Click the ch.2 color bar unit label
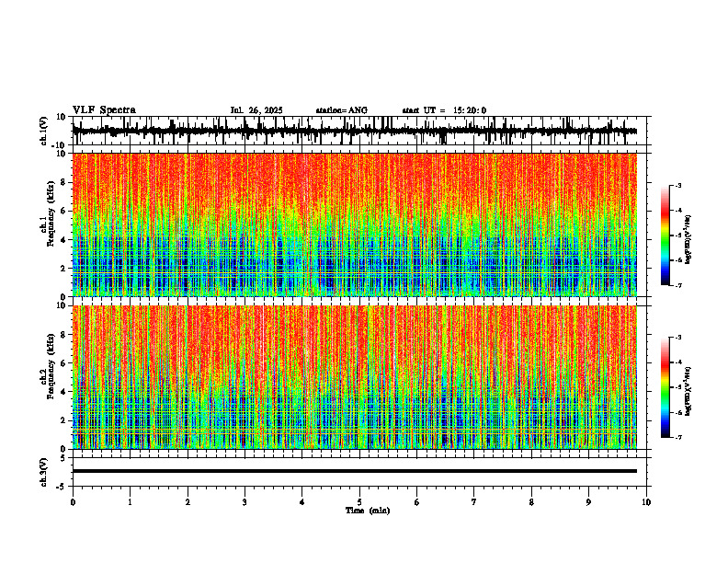This screenshot has width=728, height=563. coord(688,392)
